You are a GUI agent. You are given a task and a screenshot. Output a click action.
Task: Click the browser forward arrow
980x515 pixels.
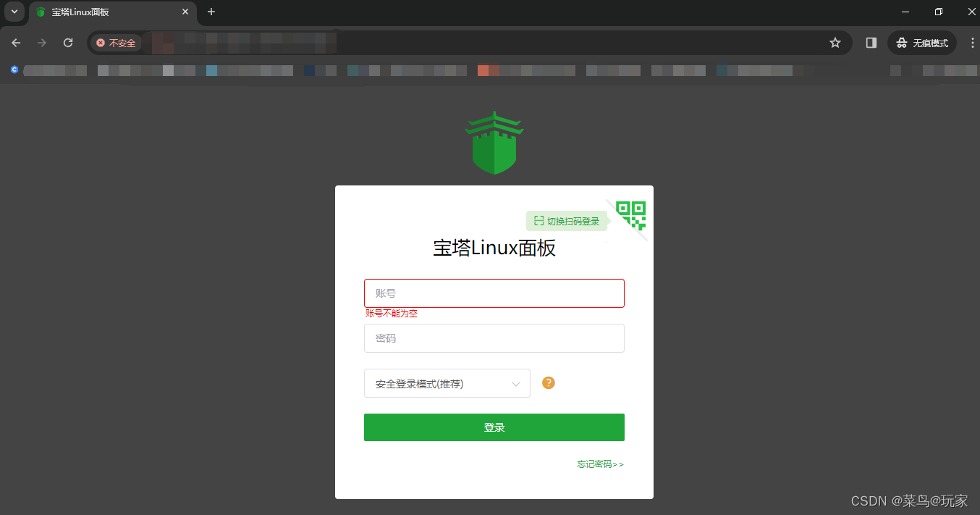click(x=42, y=43)
